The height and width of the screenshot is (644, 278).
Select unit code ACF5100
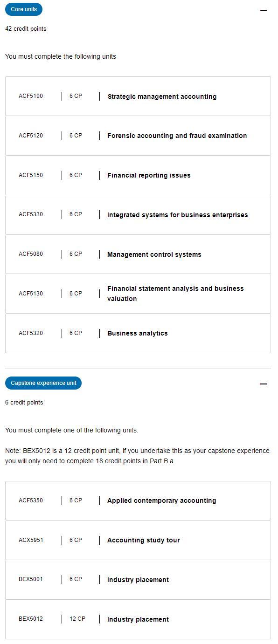tap(31, 96)
